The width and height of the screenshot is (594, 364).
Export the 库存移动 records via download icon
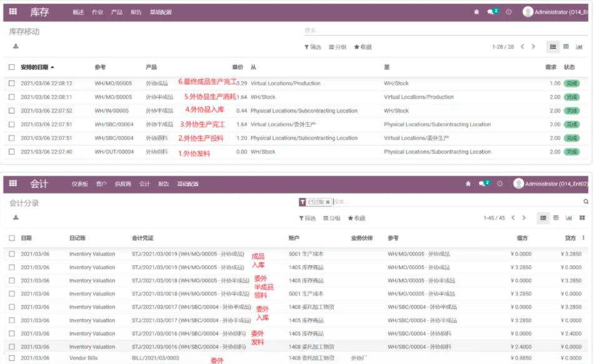(x=16, y=45)
